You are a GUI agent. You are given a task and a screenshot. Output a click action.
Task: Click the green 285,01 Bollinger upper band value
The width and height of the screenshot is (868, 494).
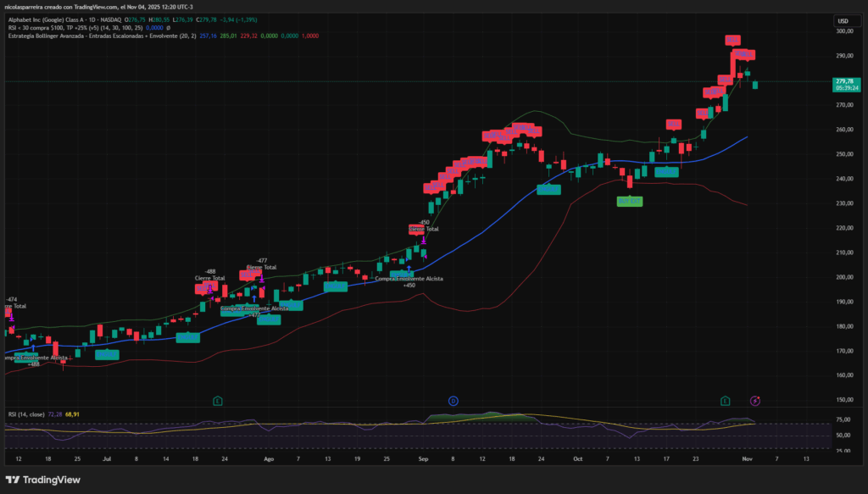226,36
